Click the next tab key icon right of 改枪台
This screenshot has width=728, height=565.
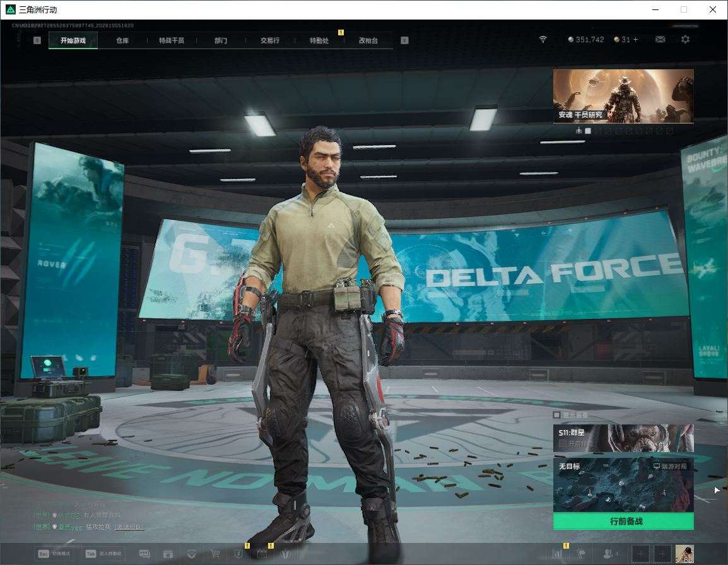404,40
